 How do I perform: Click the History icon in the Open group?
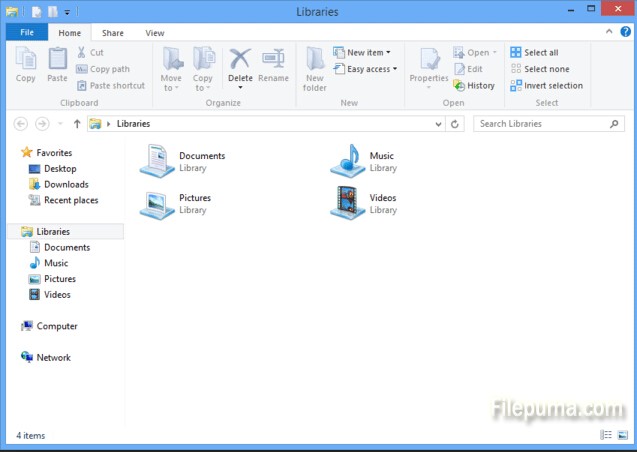click(x=474, y=86)
